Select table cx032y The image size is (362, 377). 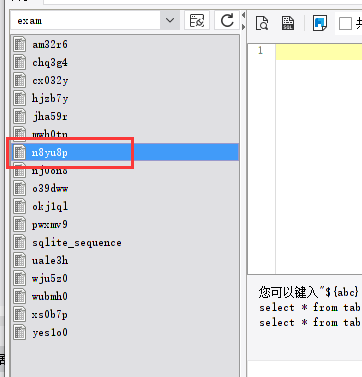pos(125,80)
